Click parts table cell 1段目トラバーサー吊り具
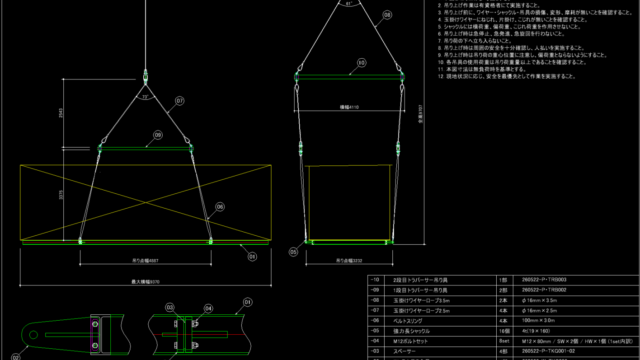Viewport: 640px width, 360px height. 420,290
